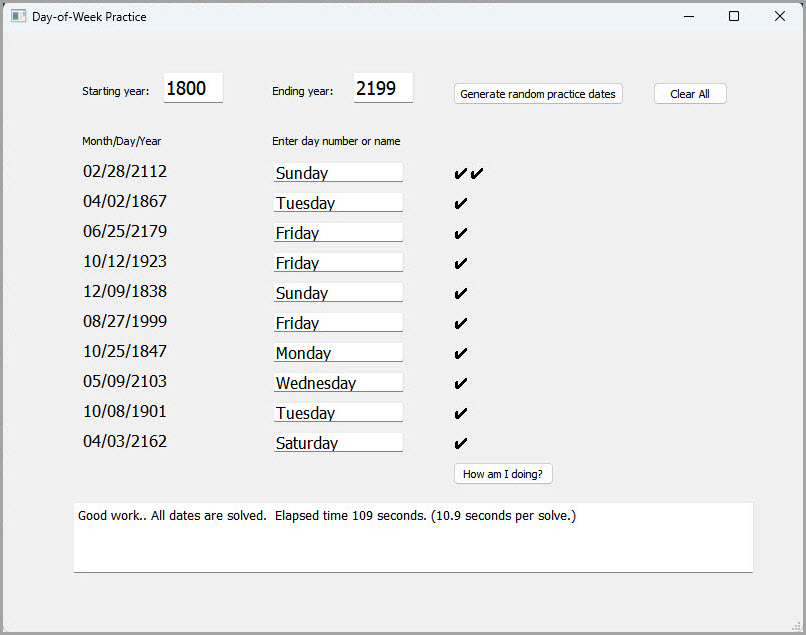Image resolution: width=806 pixels, height=635 pixels.
Task: Click the checkmark in the 08/27/1999 row
Action: tap(461, 323)
